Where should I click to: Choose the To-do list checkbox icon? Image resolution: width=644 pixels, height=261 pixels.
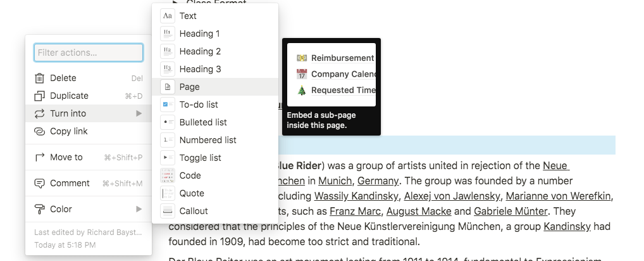[168, 105]
